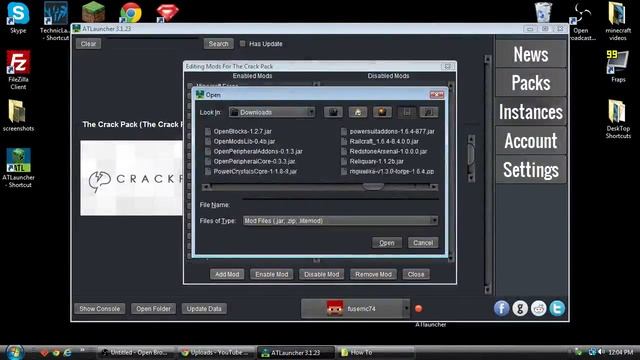Viewport: 640px width, 360px height.
Task: Click the Remove Mod button
Action: pyautogui.click(x=373, y=274)
